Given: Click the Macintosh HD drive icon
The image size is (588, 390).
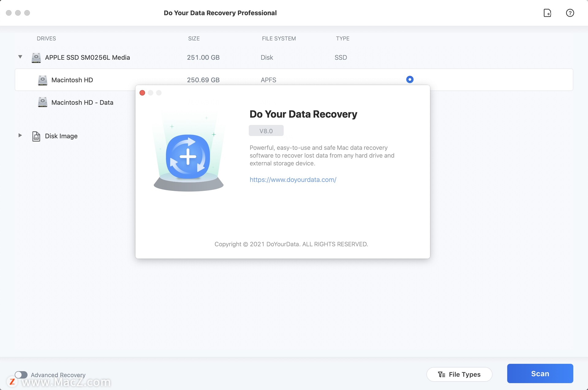Looking at the screenshot, I should [x=43, y=79].
